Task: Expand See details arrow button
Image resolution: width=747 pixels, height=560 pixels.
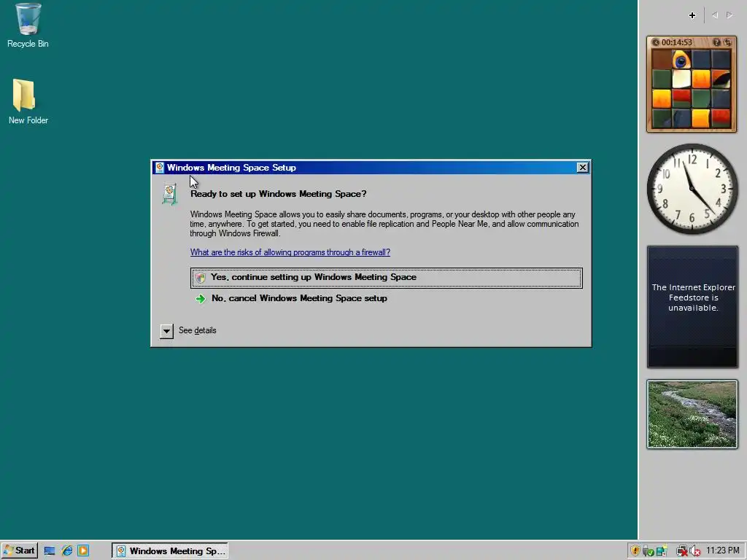Action: (x=166, y=331)
